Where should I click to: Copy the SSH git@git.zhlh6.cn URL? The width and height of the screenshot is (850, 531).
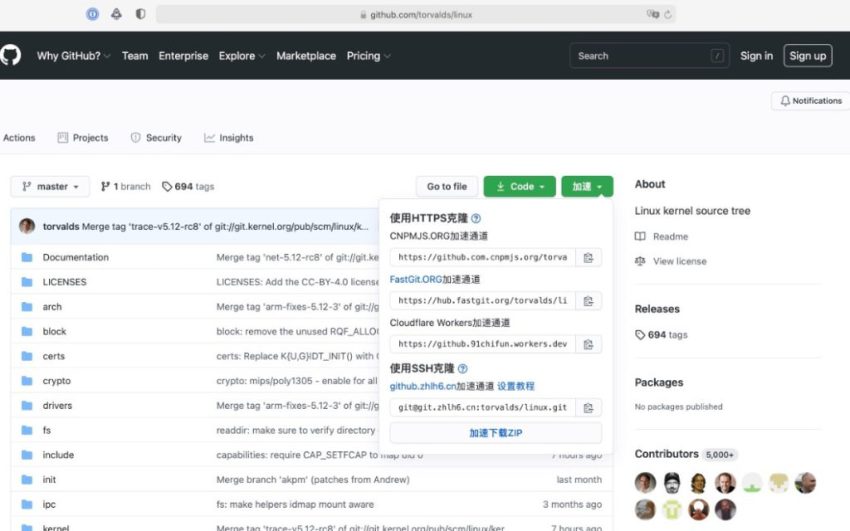588,407
